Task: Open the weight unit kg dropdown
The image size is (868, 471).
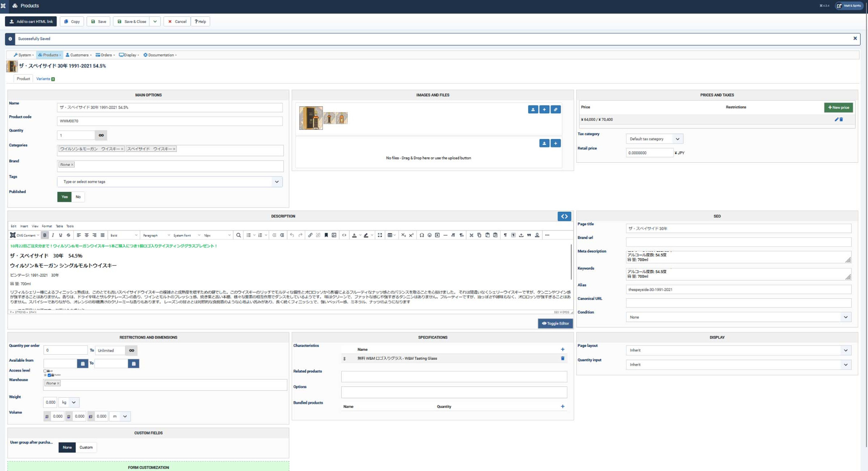Action: click(x=69, y=402)
